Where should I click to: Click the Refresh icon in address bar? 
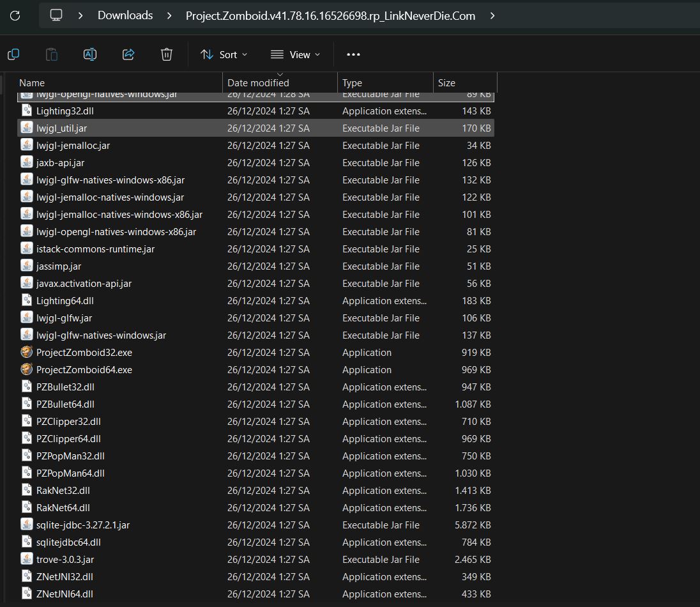click(15, 15)
